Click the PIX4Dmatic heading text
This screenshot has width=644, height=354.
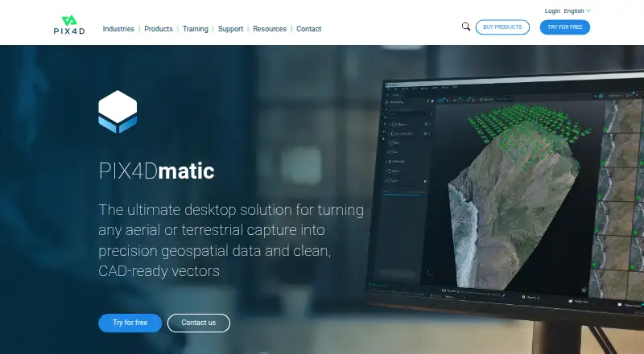coord(156,171)
